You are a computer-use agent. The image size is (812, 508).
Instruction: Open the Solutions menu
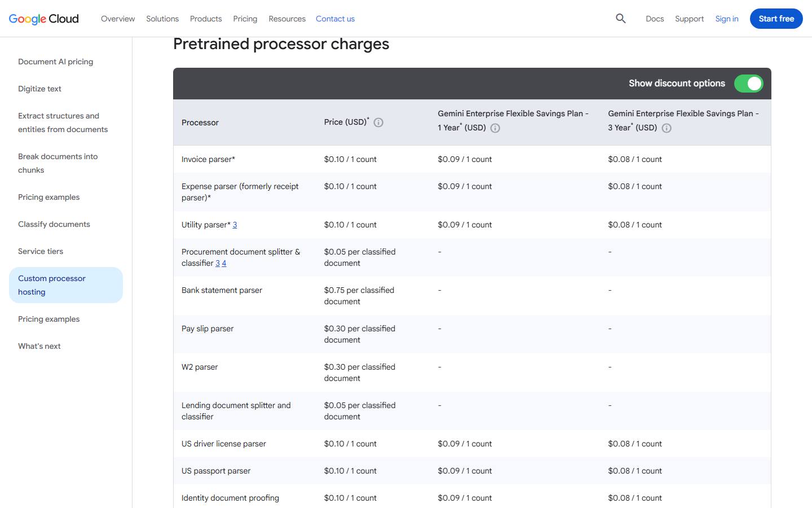click(x=162, y=19)
